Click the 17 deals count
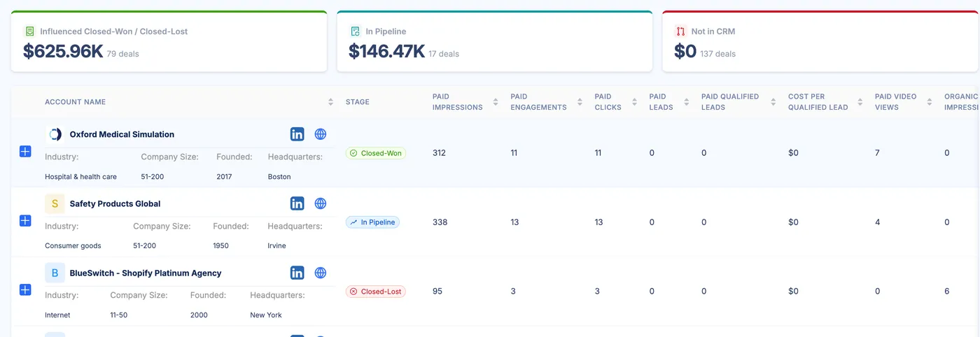Viewport: 980px width, 337px height. [444, 54]
